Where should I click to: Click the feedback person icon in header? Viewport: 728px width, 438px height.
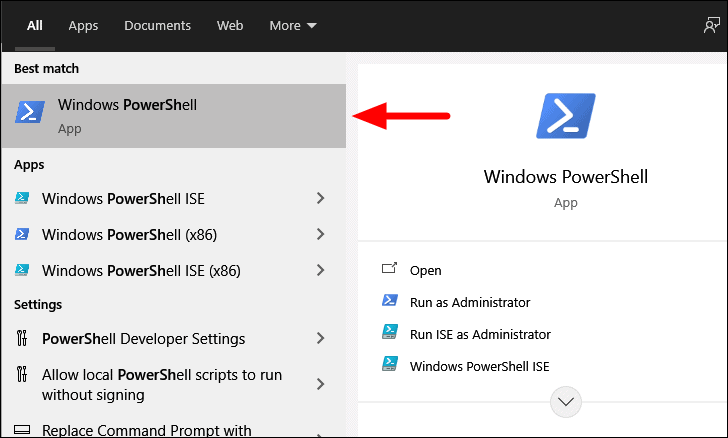[711, 25]
